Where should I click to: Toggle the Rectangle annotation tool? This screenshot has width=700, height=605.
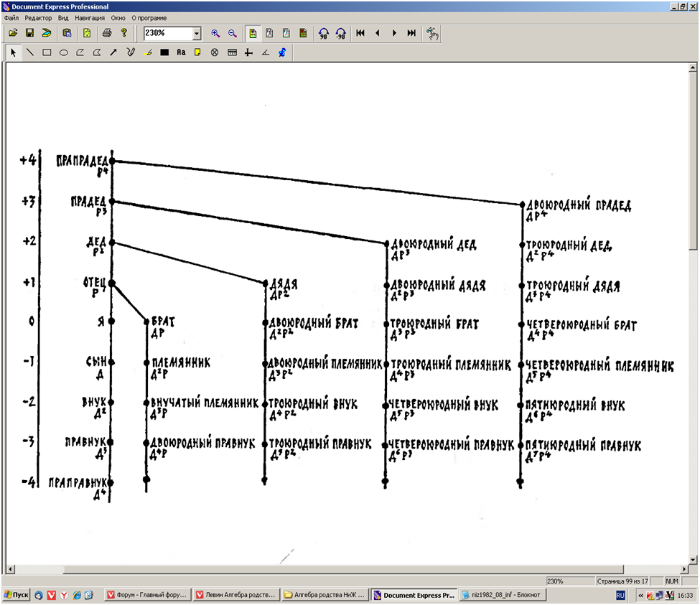point(47,52)
